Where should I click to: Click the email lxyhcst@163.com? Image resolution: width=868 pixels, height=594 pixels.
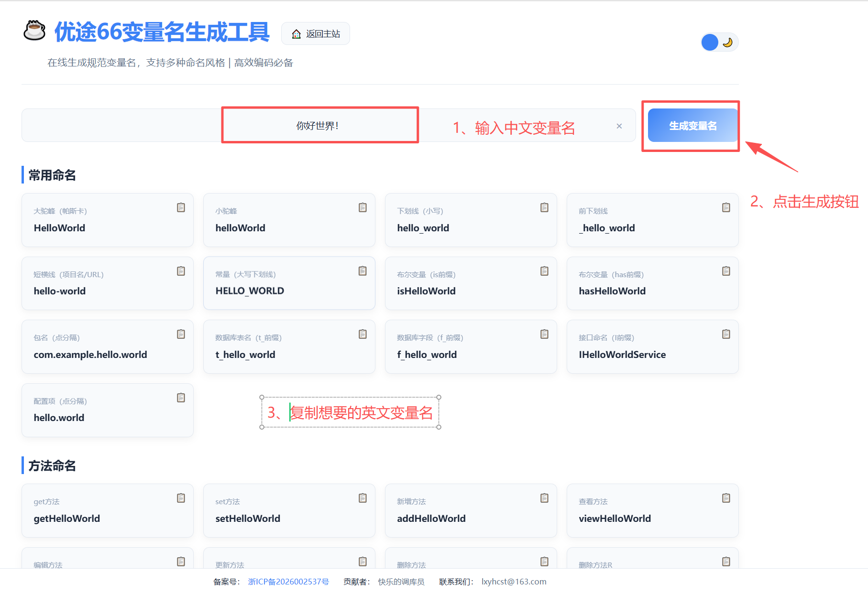(514, 582)
